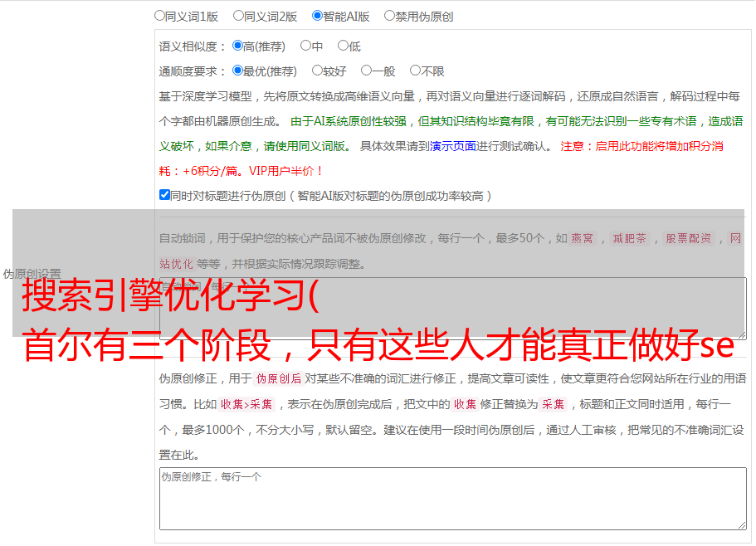Click the 站优化 example keyword tag

pos(177,264)
